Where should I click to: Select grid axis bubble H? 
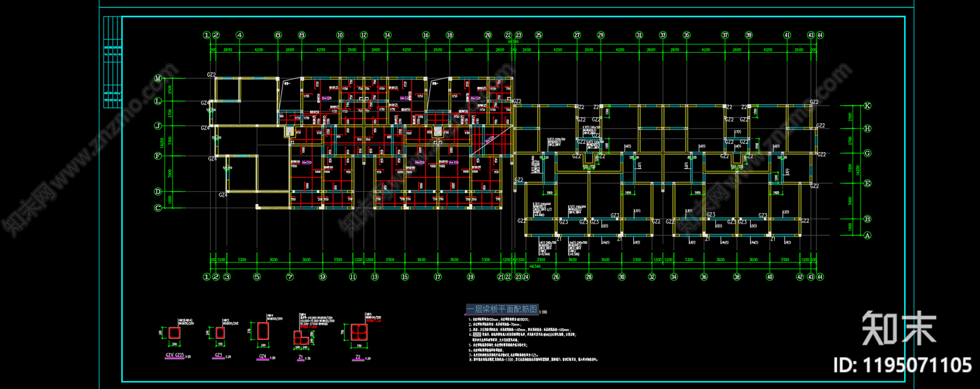coord(867,129)
